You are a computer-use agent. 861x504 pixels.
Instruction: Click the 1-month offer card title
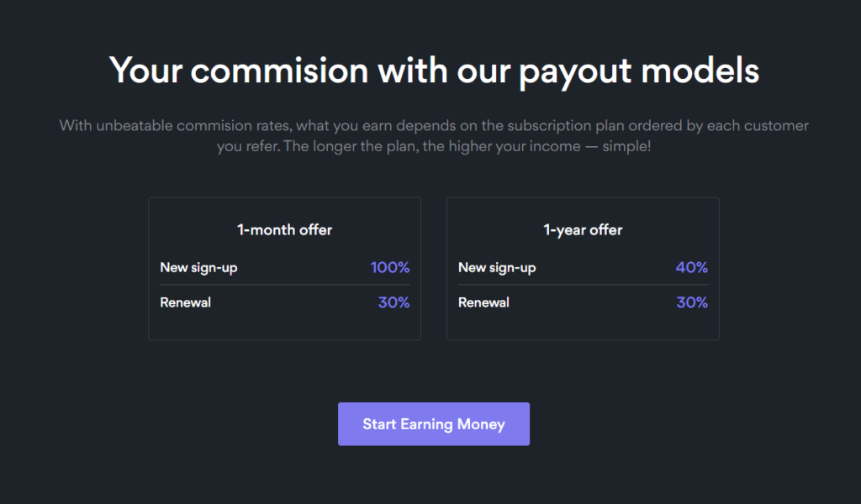284,229
